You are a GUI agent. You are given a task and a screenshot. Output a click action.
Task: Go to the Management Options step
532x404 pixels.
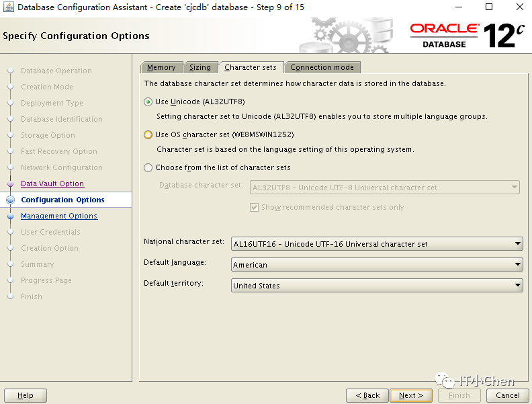[59, 216]
